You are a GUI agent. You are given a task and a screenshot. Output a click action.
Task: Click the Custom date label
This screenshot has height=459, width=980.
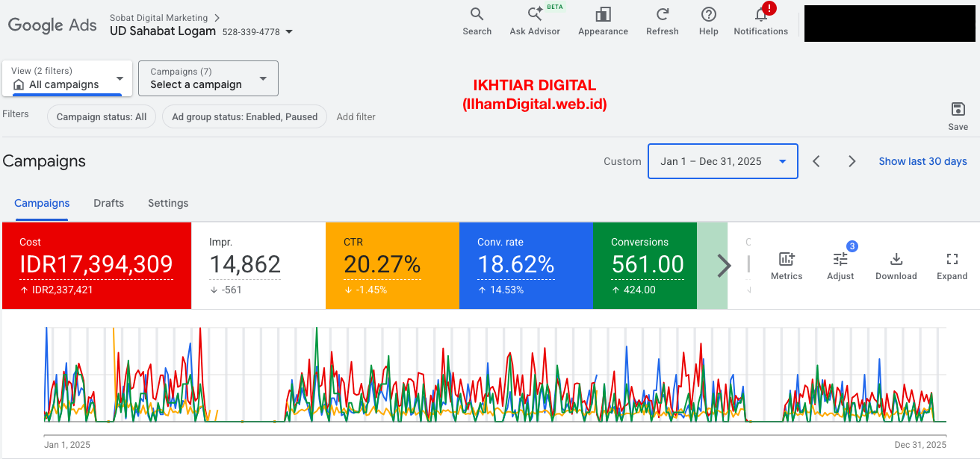tap(622, 161)
